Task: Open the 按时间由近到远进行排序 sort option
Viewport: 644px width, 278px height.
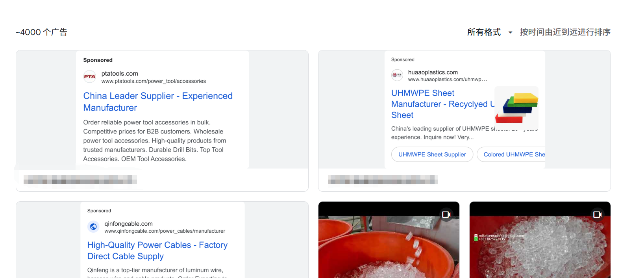Action: [565, 32]
